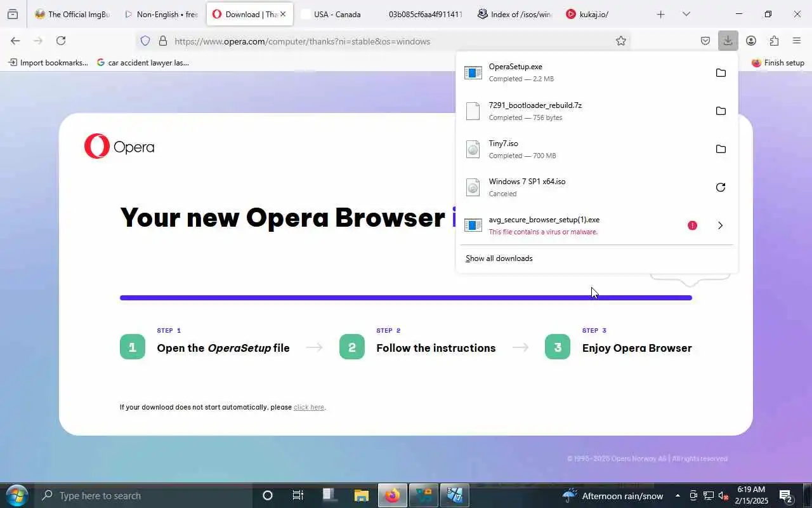Go back to the previous page
812x508 pixels.
(15, 41)
